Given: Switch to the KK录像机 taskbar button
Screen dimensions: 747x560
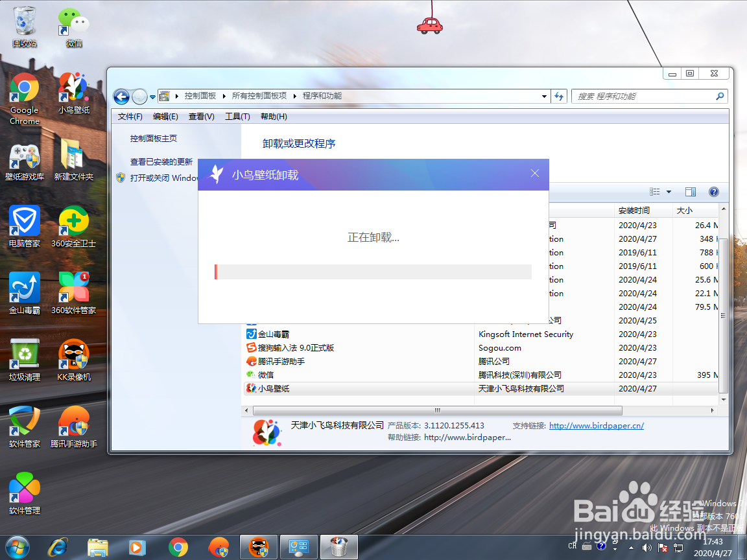Looking at the screenshot, I should (x=259, y=547).
